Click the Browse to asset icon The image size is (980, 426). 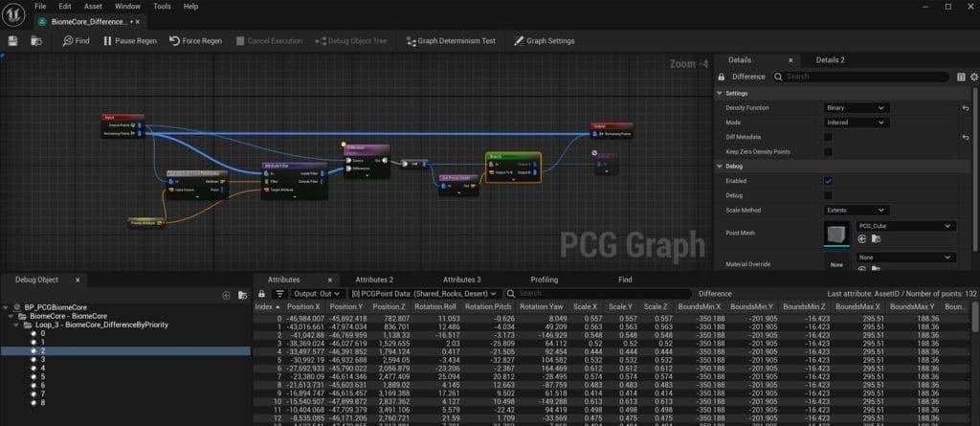coord(36,41)
